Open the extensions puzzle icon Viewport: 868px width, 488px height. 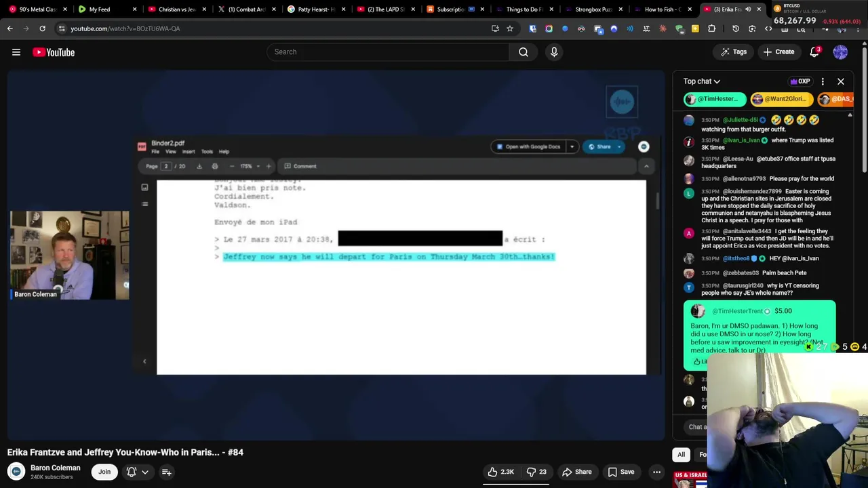(711, 28)
